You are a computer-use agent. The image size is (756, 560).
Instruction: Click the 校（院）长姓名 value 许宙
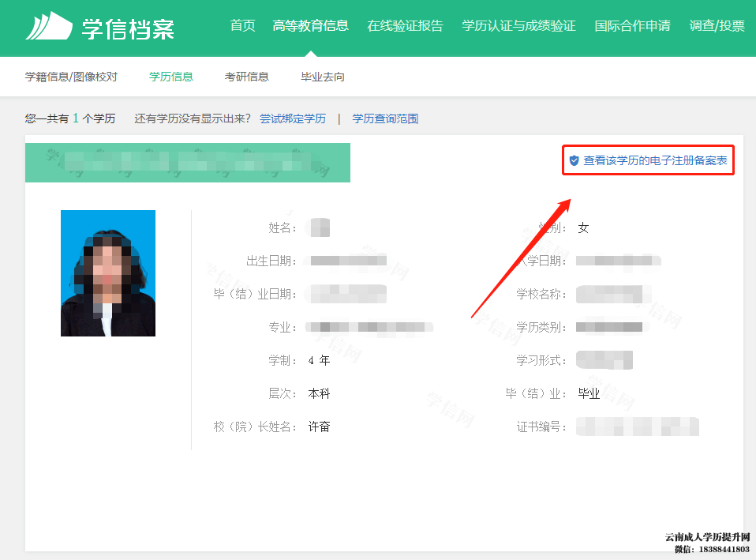tap(319, 426)
